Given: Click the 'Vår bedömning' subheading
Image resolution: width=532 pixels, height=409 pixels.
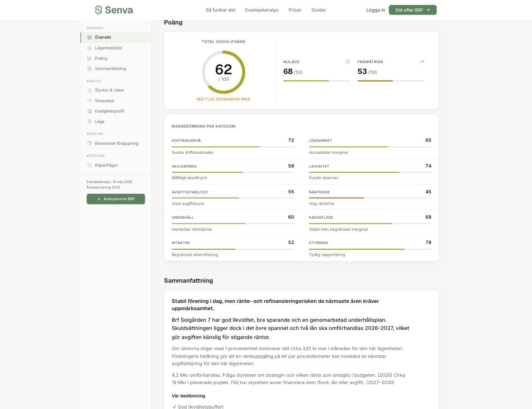Looking at the screenshot, I should coord(188,396).
